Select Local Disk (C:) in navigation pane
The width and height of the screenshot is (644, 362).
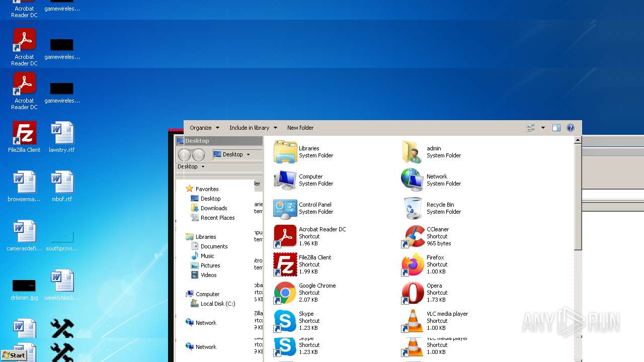click(217, 304)
